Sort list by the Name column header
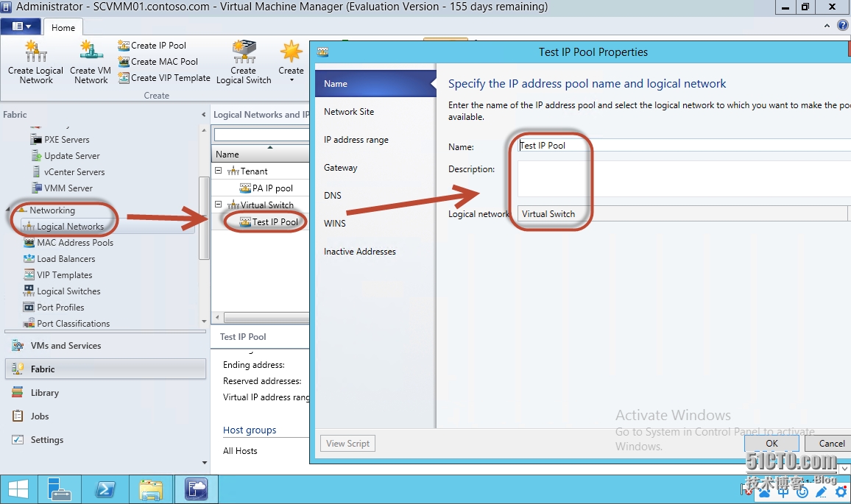This screenshot has height=504, width=851. (261, 155)
